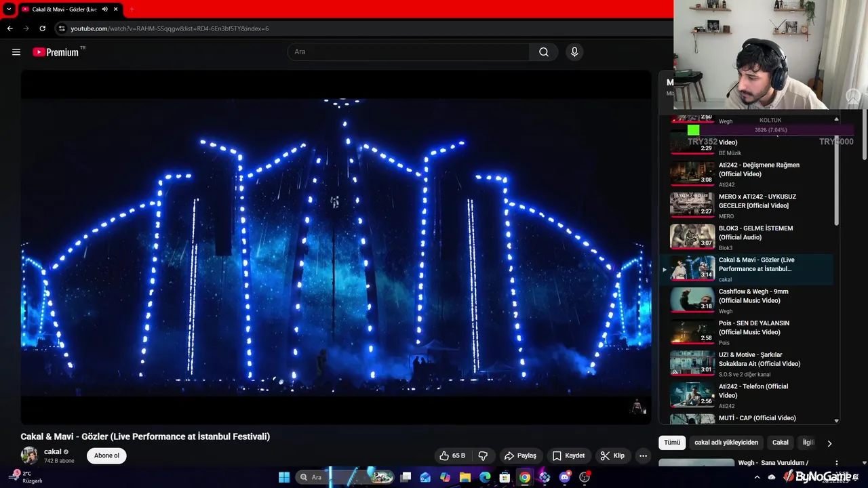Play 'BLOK3 - GELME İSTEMEM' playlist item
The image size is (868, 488).
pos(755,232)
